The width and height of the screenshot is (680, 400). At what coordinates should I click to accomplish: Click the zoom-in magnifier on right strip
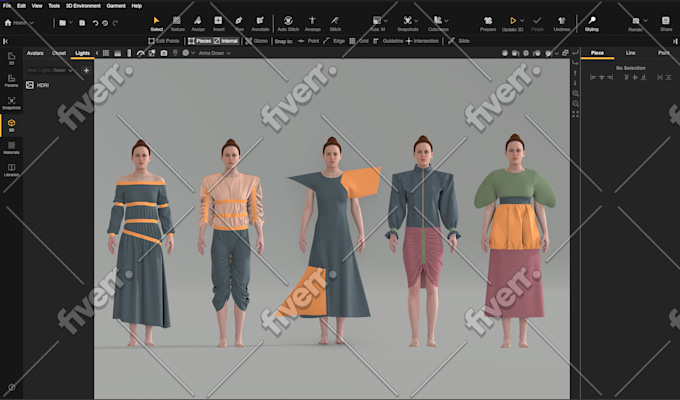575,93
